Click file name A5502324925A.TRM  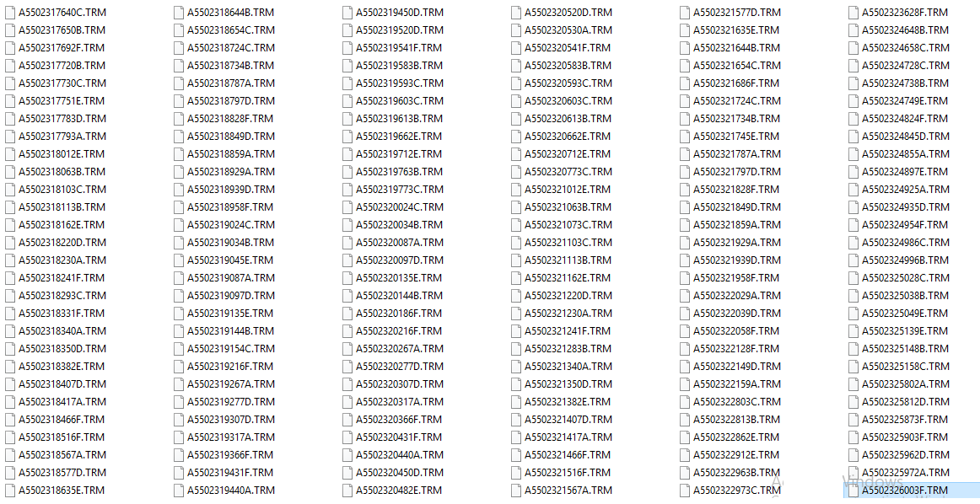(x=906, y=190)
